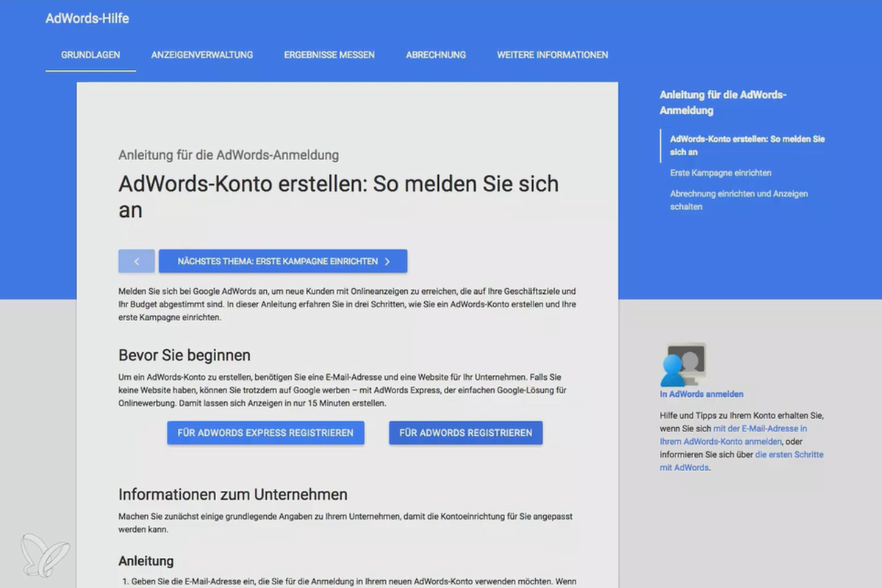882x588 pixels.
Task: Click the AdWords-Hilfe header title
Action: click(87, 18)
